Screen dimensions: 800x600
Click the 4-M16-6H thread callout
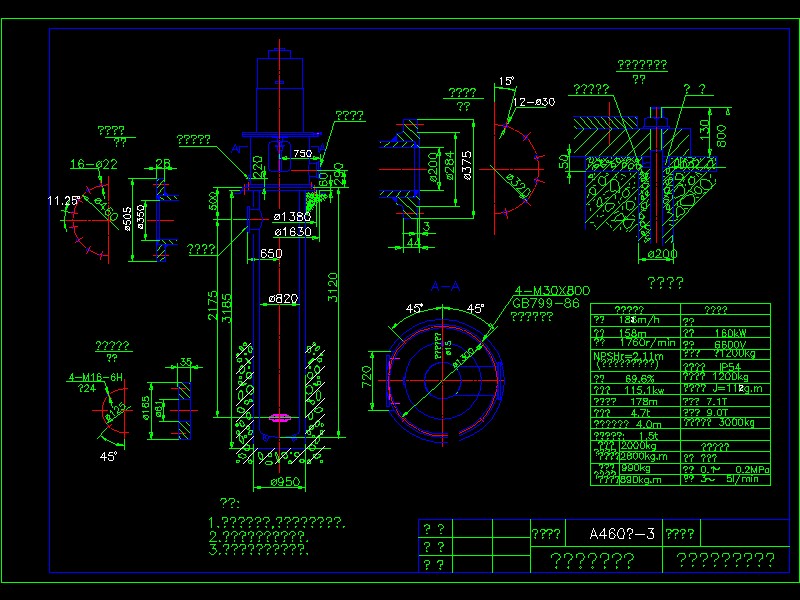pos(95,378)
